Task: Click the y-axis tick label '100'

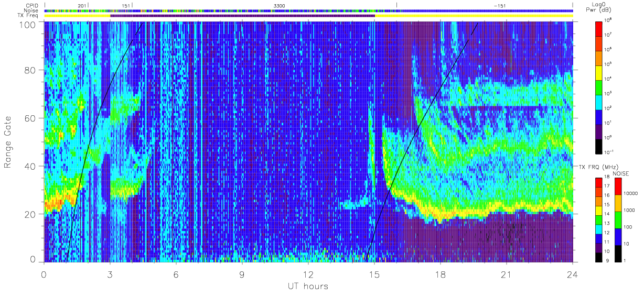Action: [x=29, y=24]
